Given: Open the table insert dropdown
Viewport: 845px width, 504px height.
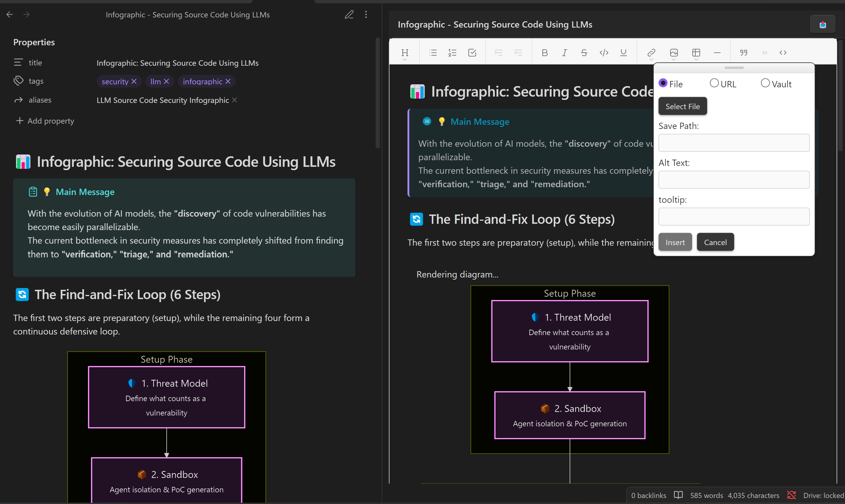Looking at the screenshot, I should [x=696, y=53].
